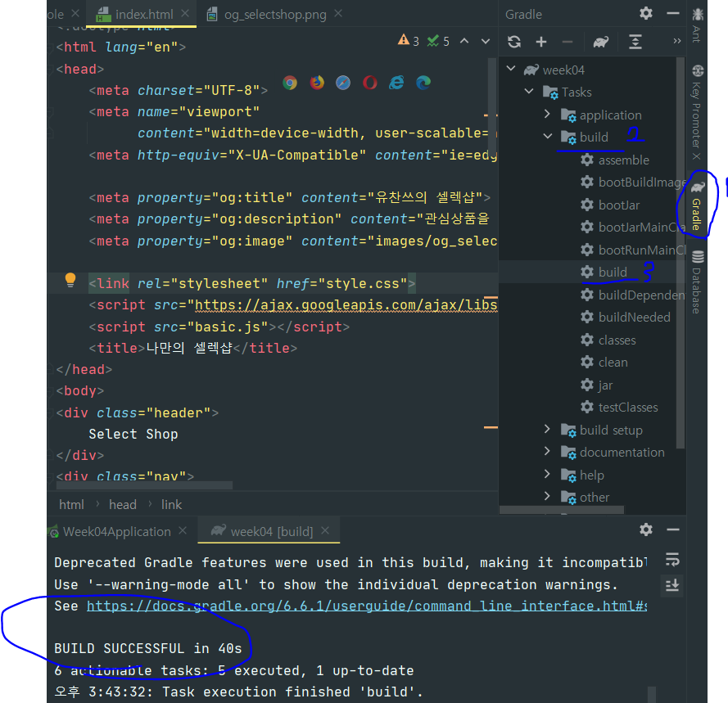This screenshot has height=703, width=728.
Task: Click html in the breadcrumb bar
Action: point(71,504)
